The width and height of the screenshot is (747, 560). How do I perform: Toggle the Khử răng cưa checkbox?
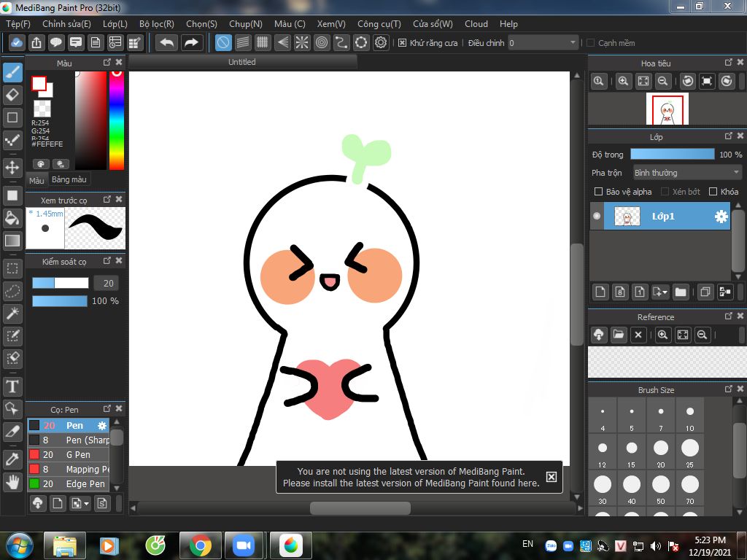tap(402, 43)
